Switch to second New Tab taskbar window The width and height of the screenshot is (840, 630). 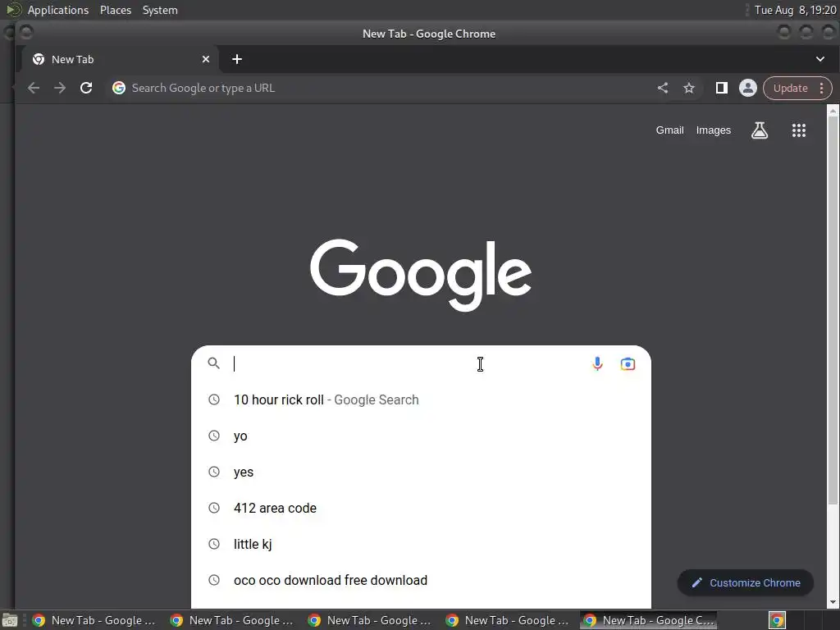click(x=233, y=620)
